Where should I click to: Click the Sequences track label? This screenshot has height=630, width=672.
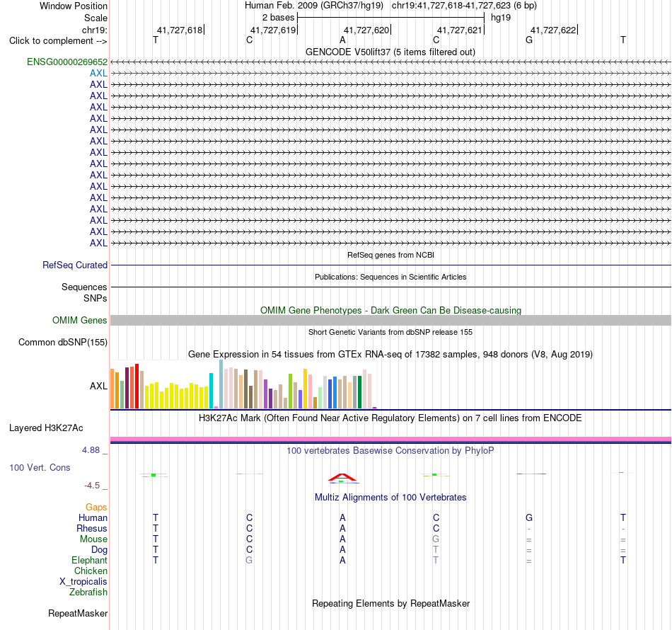pos(84,287)
